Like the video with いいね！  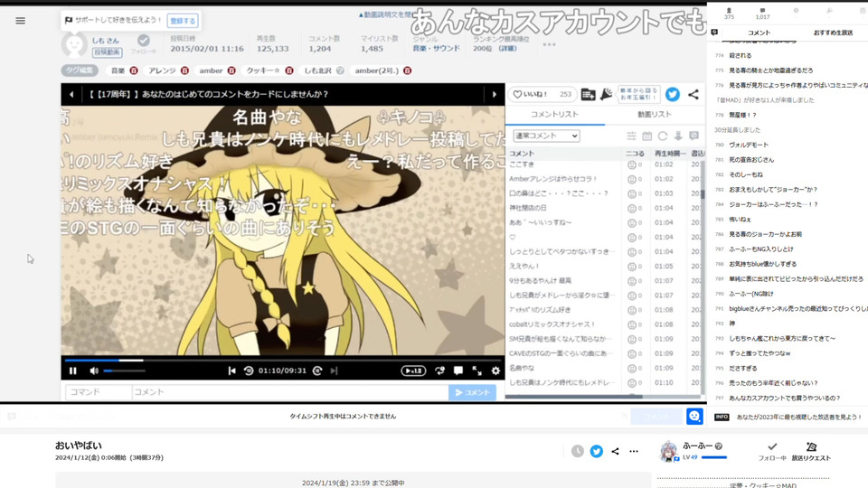[542, 95]
